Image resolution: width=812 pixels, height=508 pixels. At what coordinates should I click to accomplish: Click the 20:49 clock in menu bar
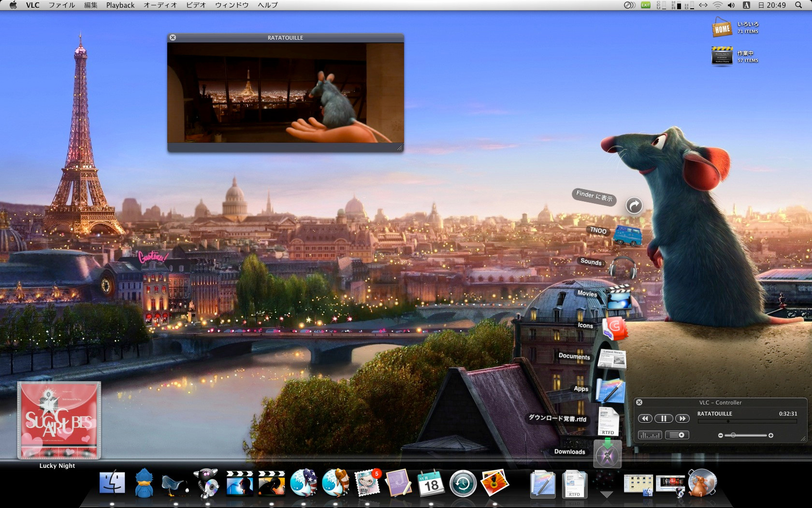pyautogui.click(x=771, y=5)
